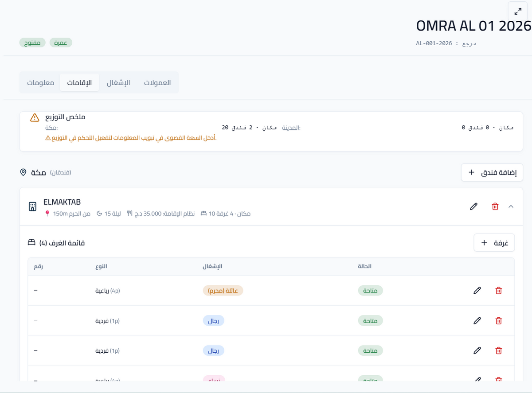Click the الحالة column header

(x=365, y=266)
